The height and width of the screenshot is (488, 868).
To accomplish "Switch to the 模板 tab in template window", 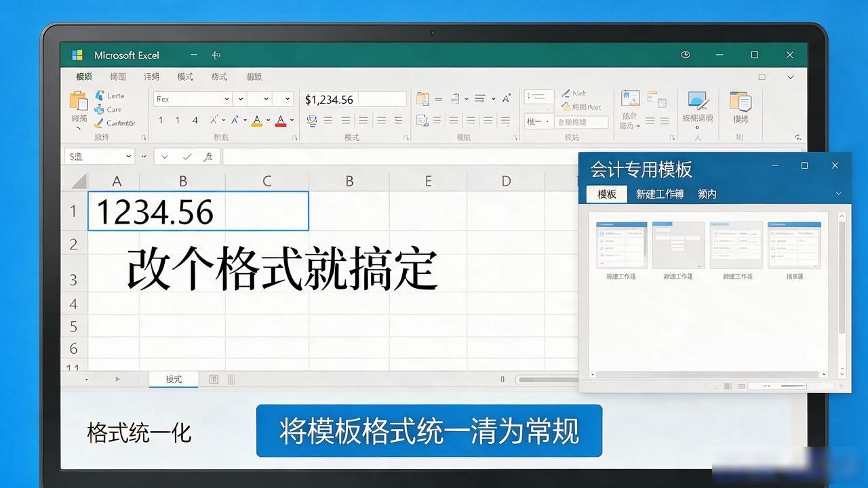I will click(607, 194).
